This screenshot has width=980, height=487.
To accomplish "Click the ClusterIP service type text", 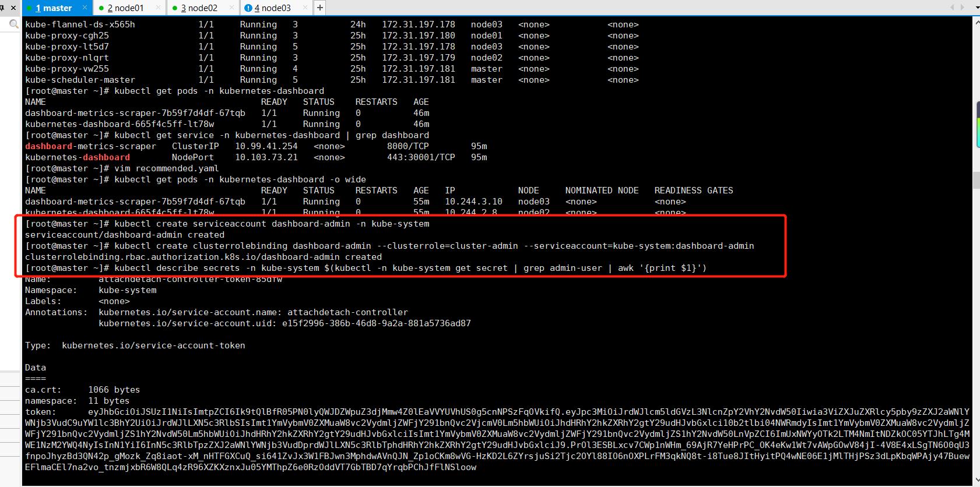I will tap(195, 146).
